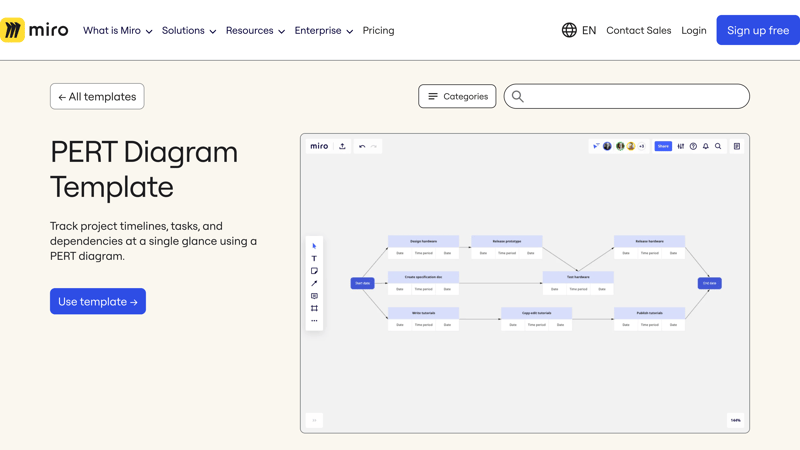Viewport: 800px width, 450px height.
Task: Click the Test hardware task card
Action: tap(578, 283)
